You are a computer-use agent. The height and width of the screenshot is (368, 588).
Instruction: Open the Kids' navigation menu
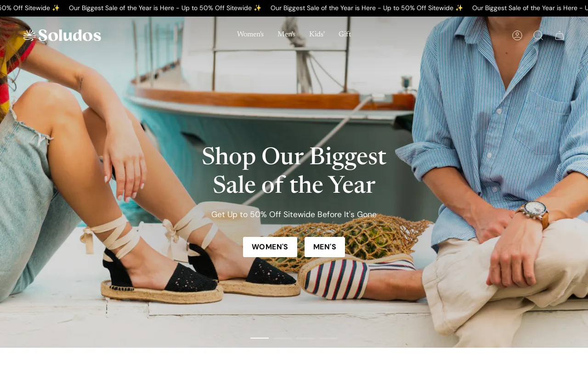pyautogui.click(x=317, y=34)
